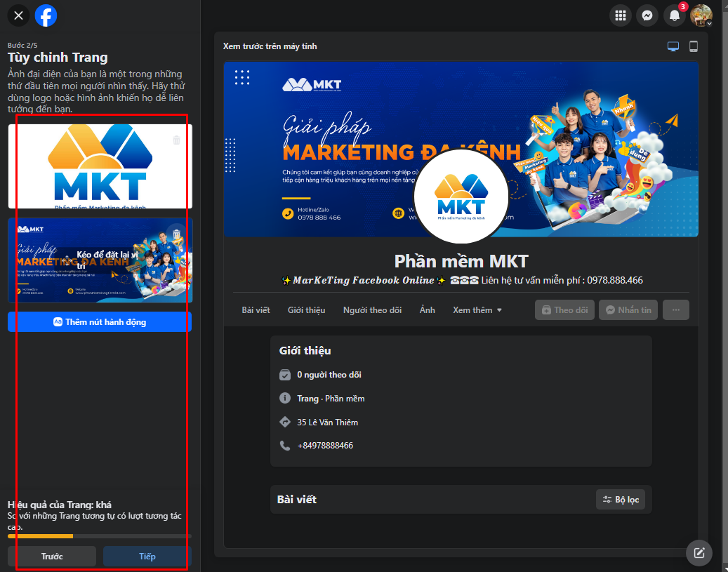The width and height of the screenshot is (728, 572).
Task: Close the page setup wizard
Action: [x=18, y=15]
